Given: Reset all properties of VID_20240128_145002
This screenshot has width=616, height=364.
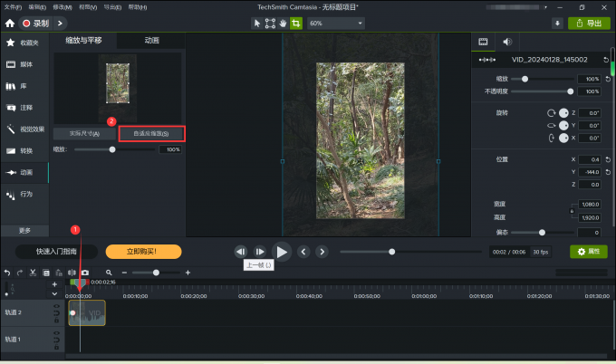Looking at the screenshot, I should 606,60.
